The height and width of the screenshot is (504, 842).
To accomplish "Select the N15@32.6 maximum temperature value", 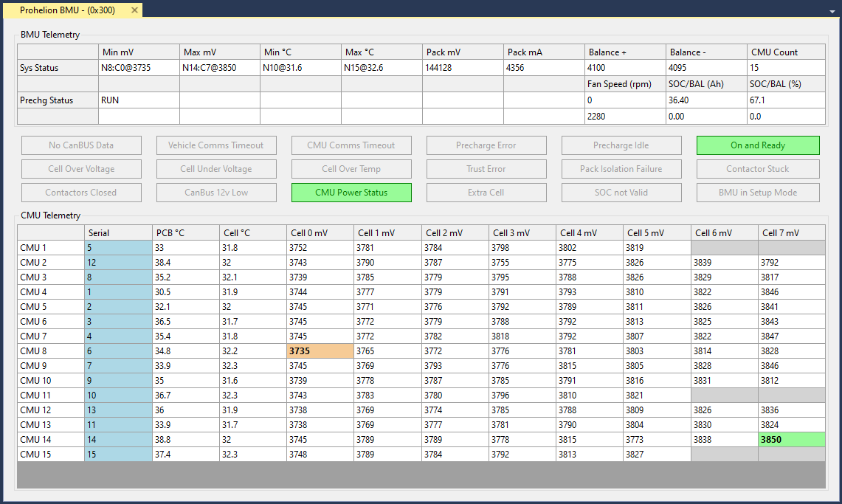I will pos(382,68).
